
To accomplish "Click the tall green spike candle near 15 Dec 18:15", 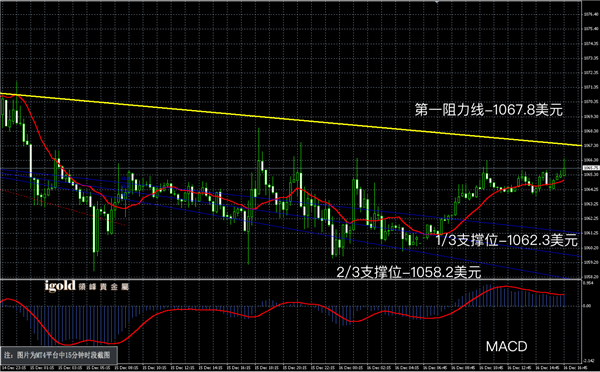I will click(x=259, y=161).
